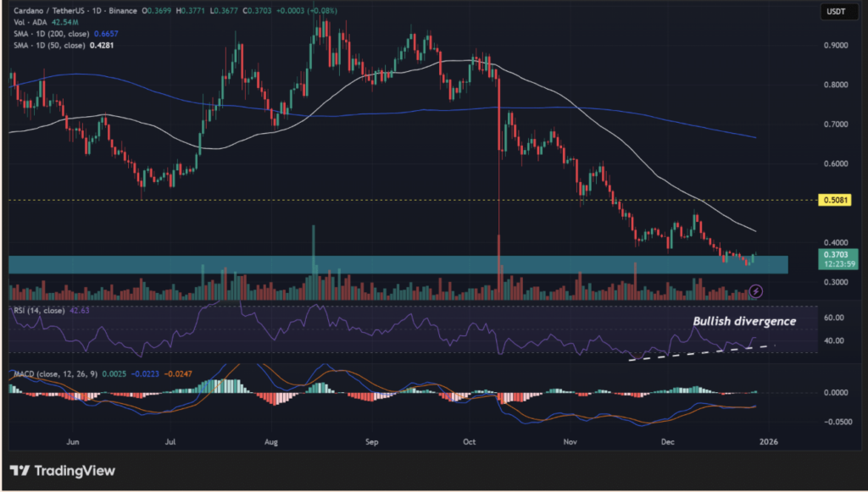Click the 2026 label on time axis
The height and width of the screenshot is (492, 868).
click(x=768, y=441)
